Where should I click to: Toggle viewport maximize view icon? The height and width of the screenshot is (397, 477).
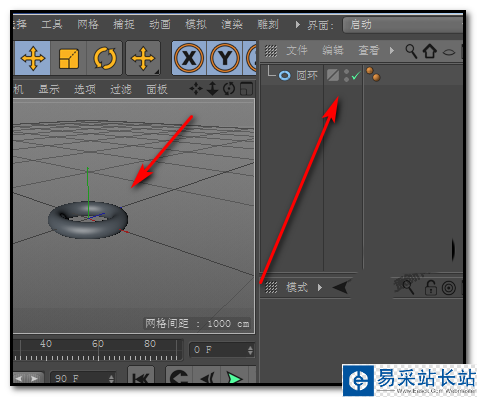tap(246, 89)
